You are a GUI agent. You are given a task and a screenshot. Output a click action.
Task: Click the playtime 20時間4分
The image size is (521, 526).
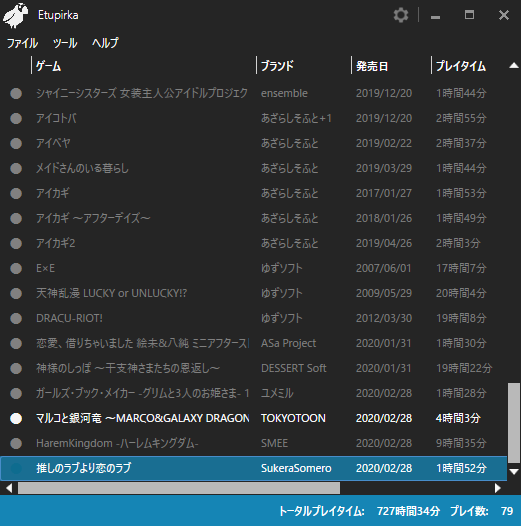[461, 294]
